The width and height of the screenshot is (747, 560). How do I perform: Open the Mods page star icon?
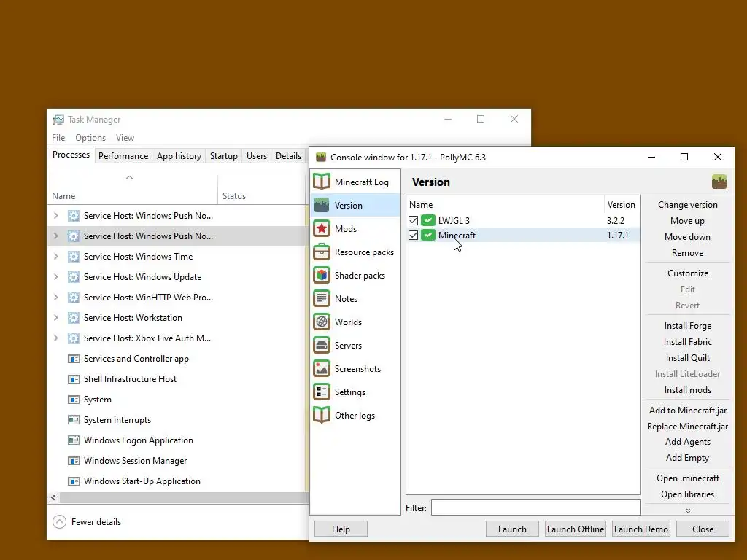pos(322,228)
